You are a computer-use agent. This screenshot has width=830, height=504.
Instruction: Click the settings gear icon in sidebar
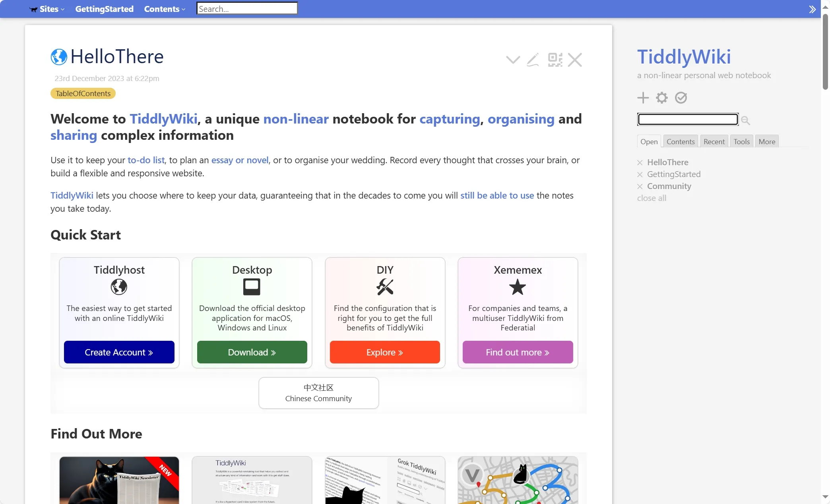[x=662, y=97]
